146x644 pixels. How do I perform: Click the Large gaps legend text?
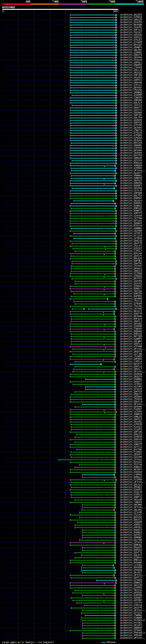(28, 642)
